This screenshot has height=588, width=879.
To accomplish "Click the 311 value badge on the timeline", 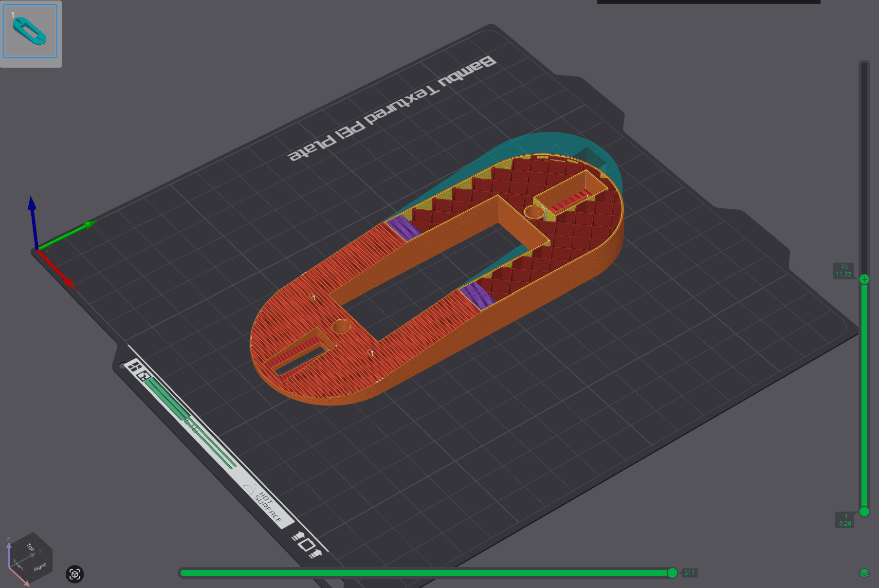I will click(x=690, y=572).
